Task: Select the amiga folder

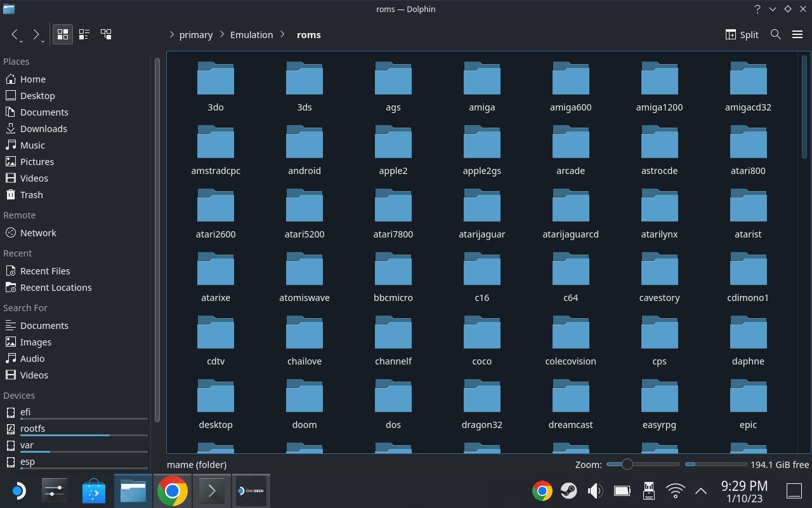Action: tap(482, 87)
